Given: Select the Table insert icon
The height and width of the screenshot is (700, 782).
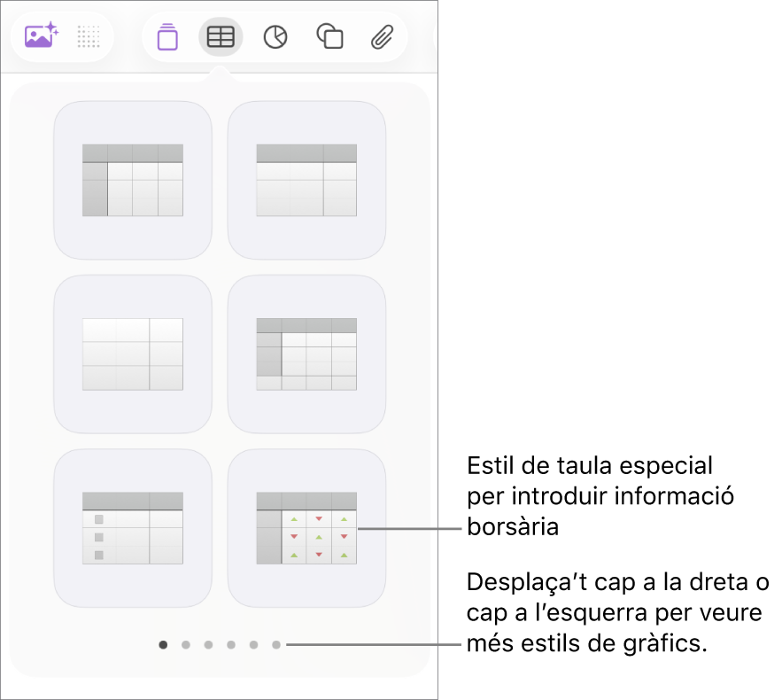Looking at the screenshot, I should point(220,36).
